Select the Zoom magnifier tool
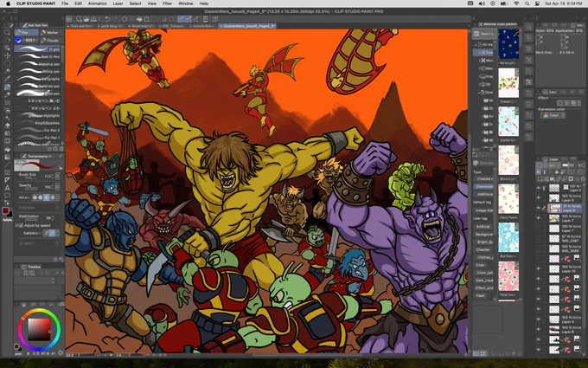588x368 pixels. point(7,32)
